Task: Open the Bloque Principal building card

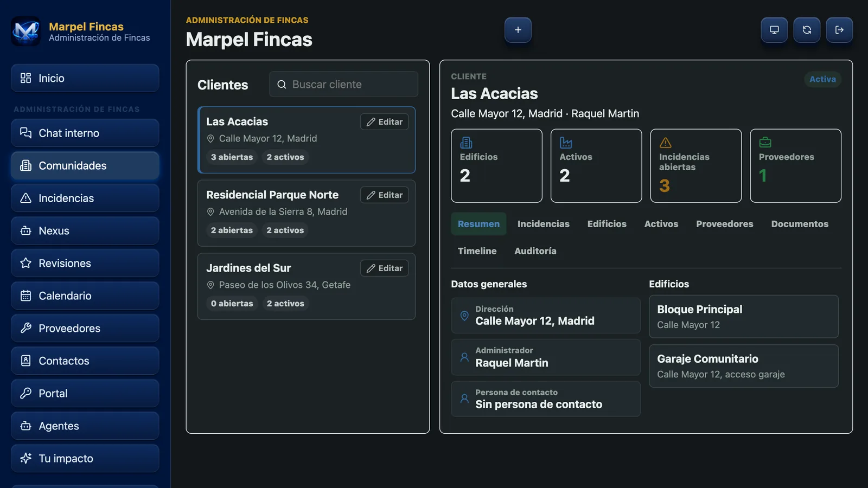Action: [x=744, y=317]
